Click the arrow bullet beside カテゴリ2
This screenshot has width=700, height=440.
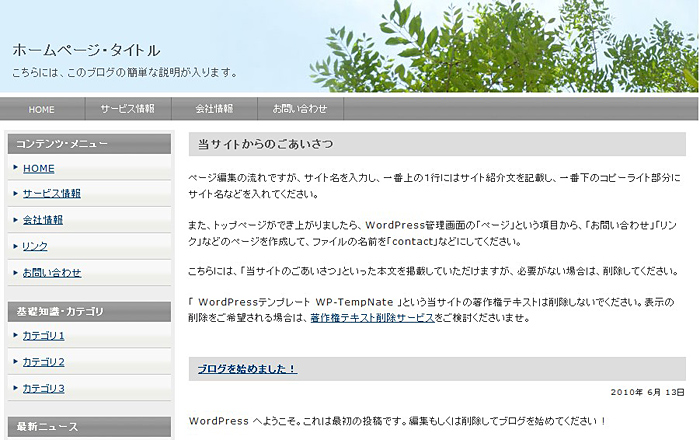[x=16, y=361]
